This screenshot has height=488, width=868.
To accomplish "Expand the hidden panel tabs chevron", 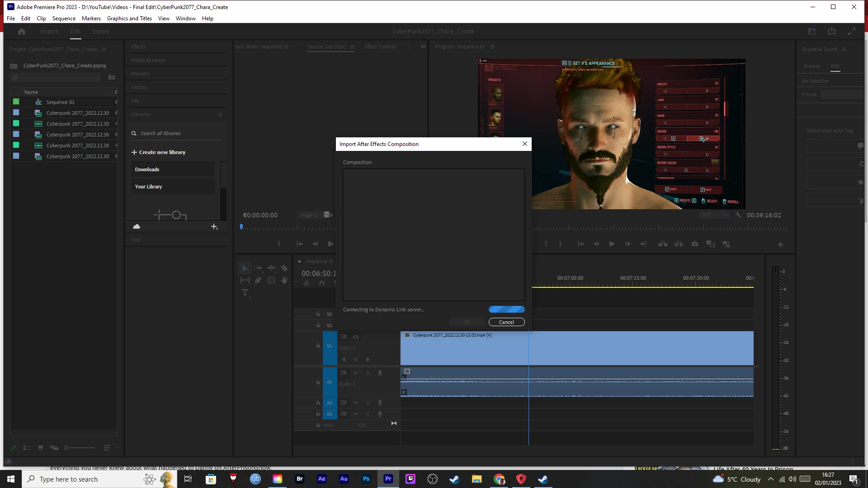I will coord(423,47).
